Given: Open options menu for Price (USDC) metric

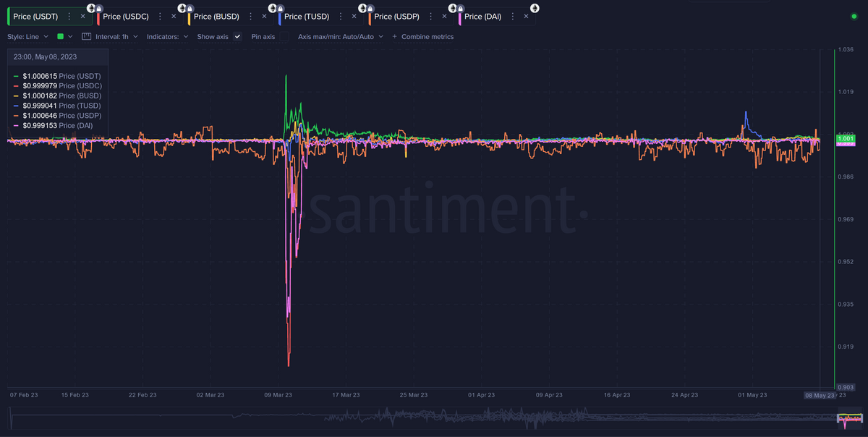Looking at the screenshot, I should (160, 16).
